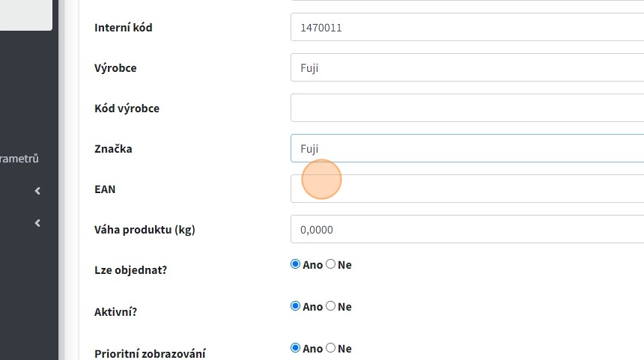Set Aktivní? to 'Ne'
Viewport: 644px width, 360px height.
point(331,306)
